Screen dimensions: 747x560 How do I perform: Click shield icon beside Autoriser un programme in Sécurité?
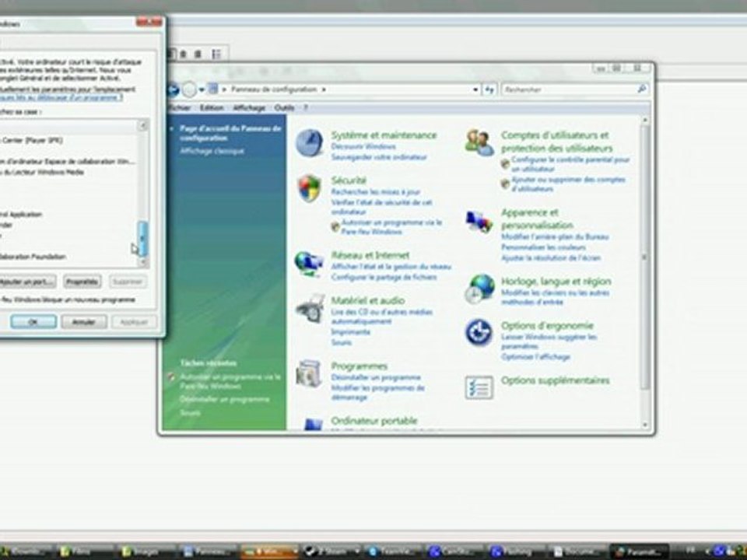tap(335, 226)
